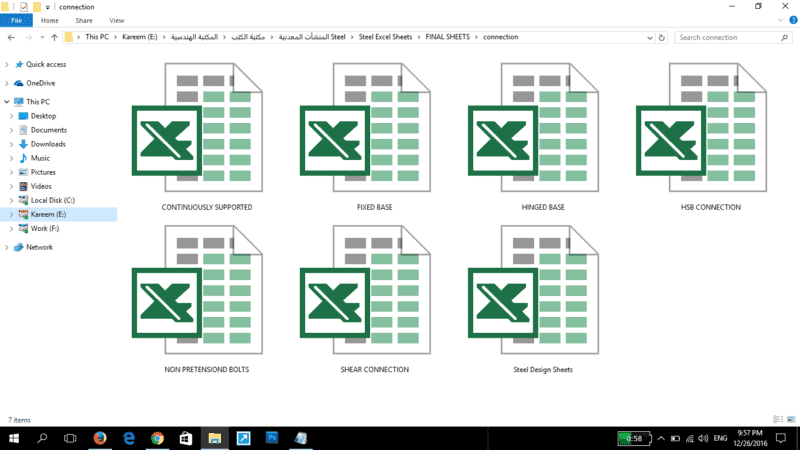Expand the Network tree node
This screenshot has height=450, width=800.
pos(7,247)
